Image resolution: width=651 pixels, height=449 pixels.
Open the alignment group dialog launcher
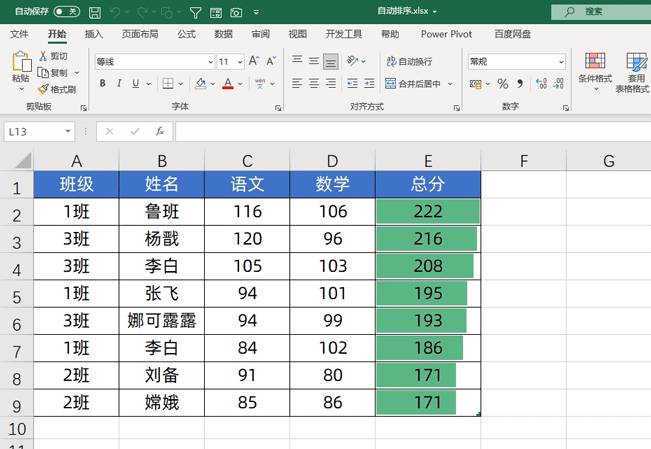tap(457, 108)
